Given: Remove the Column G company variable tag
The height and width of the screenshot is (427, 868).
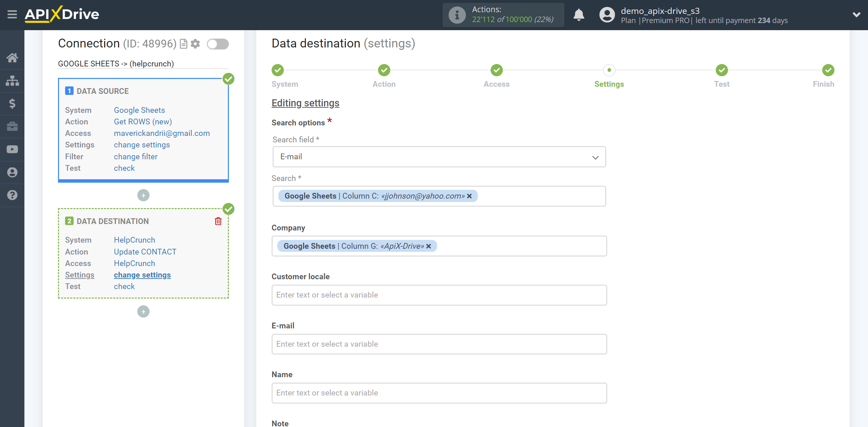Looking at the screenshot, I should 429,246.
